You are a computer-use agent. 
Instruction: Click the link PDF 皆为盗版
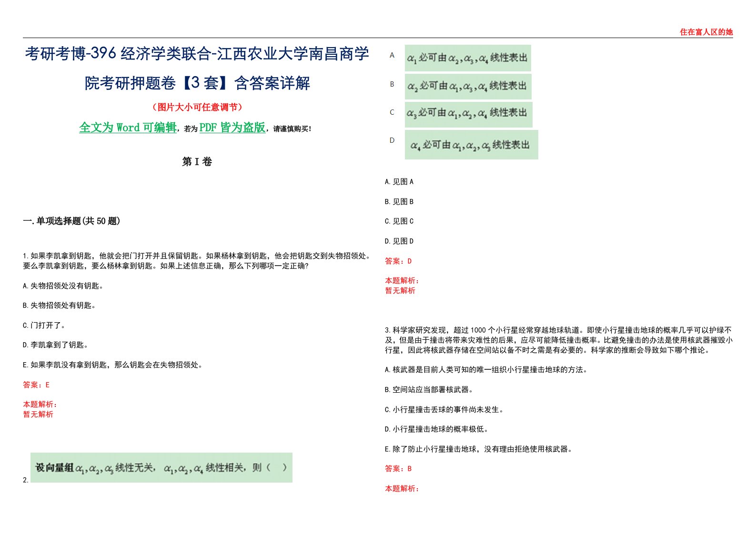[232, 128]
